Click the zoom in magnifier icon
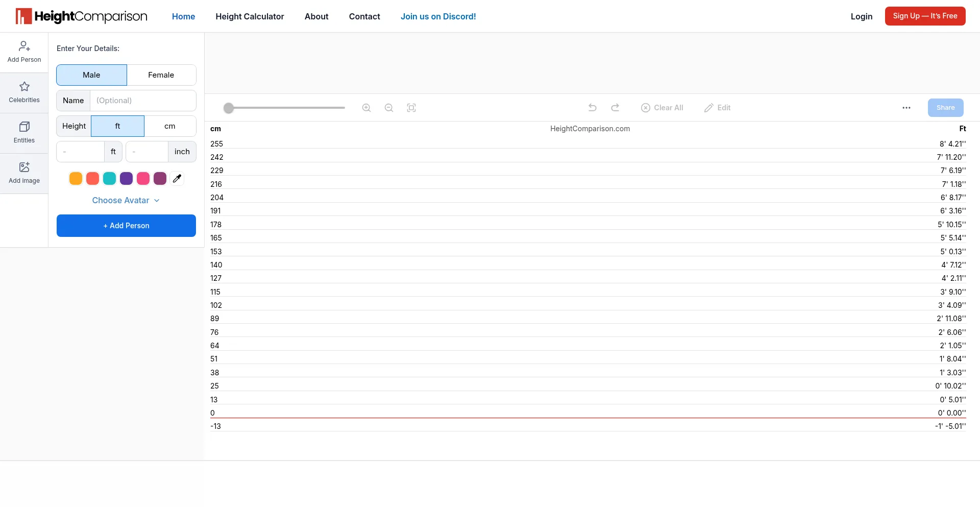Screen dimensions: 980x507 tap(366, 108)
